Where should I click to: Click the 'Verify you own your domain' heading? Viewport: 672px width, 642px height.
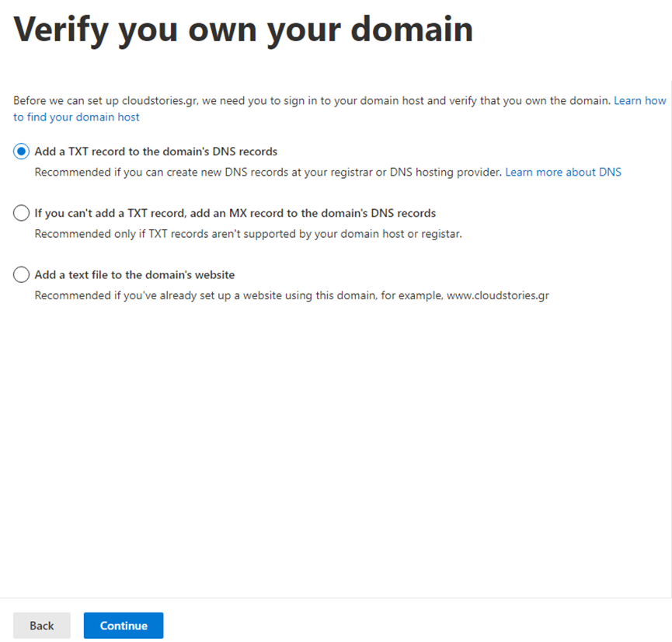(243, 30)
